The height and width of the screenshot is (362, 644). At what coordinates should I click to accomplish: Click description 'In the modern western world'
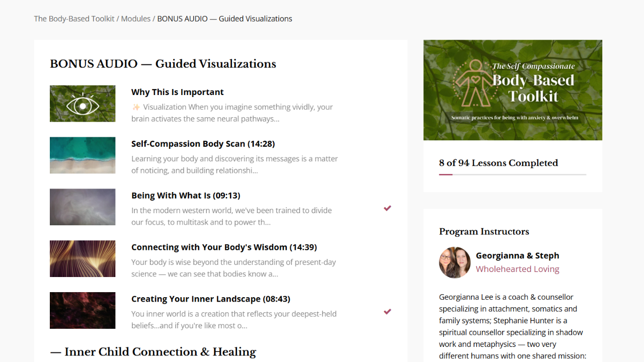point(231,216)
